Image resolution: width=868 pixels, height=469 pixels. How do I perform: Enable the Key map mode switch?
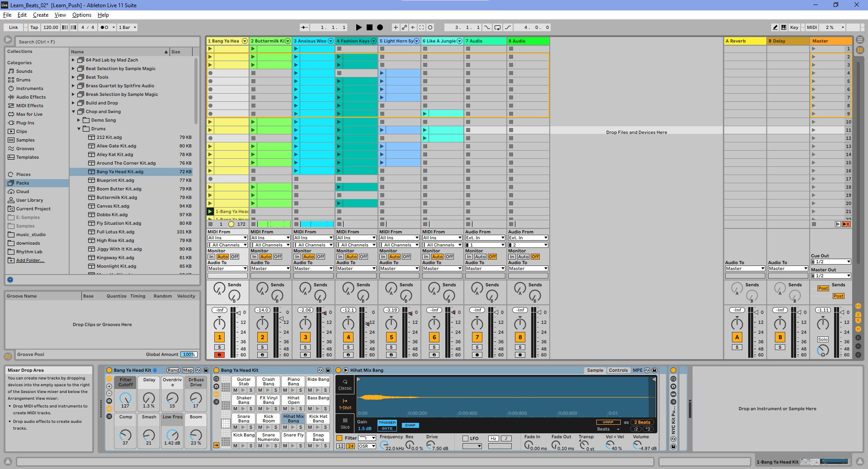click(794, 27)
